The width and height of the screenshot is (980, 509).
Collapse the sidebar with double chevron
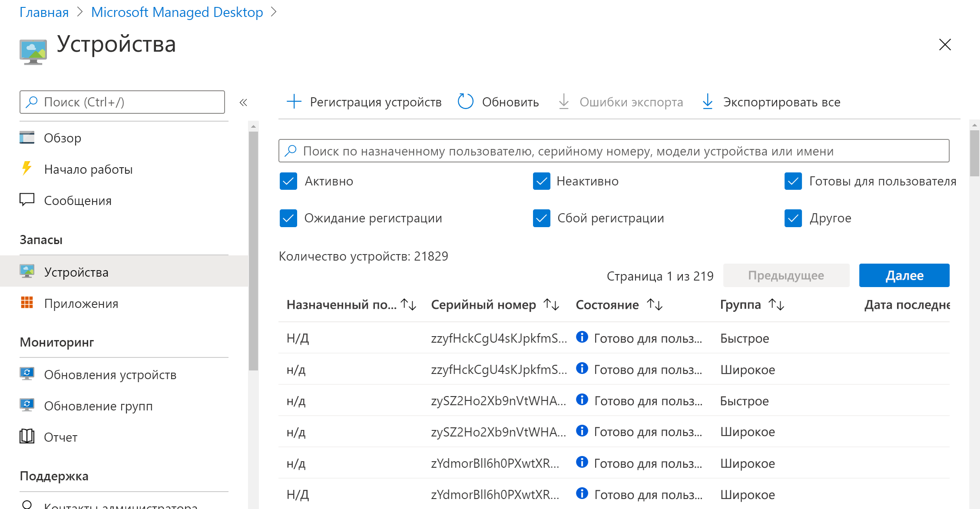(x=243, y=102)
